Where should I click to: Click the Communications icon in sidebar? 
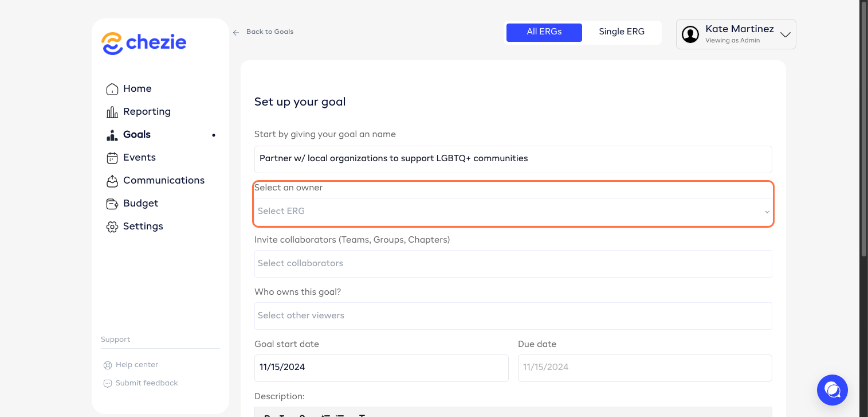[112, 181]
